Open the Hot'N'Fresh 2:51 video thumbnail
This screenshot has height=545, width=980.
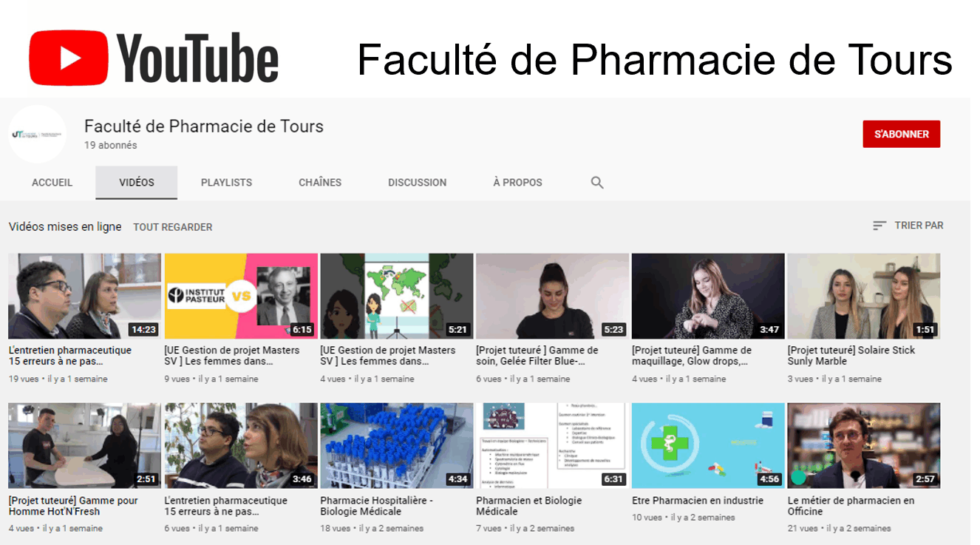click(x=85, y=446)
